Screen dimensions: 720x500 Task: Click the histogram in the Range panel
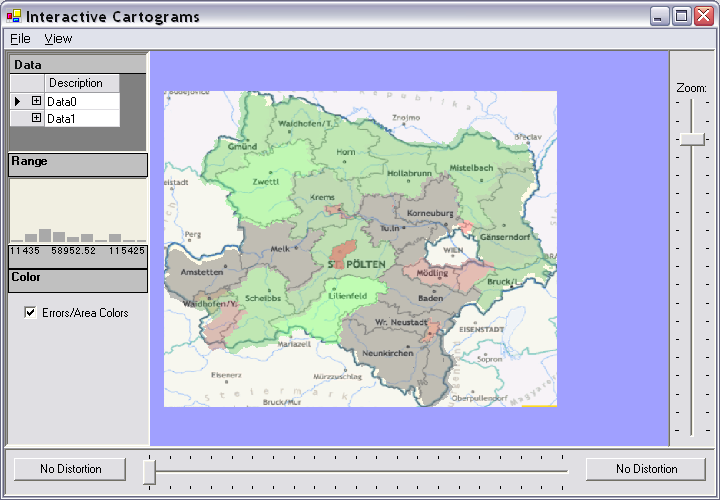click(78, 228)
